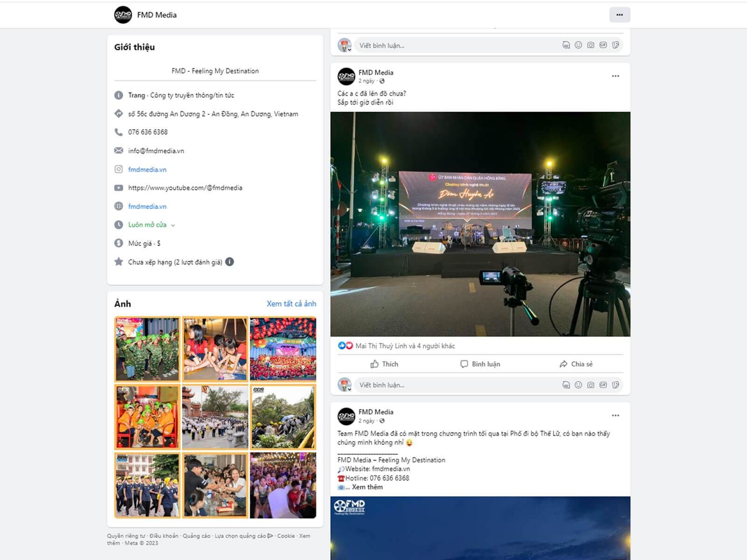Click the camera photo icon in the stage post comment box

(x=591, y=385)
